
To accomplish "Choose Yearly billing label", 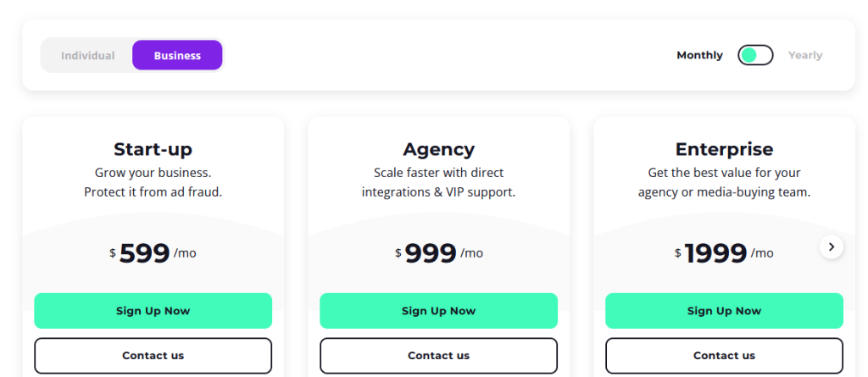I will coord(805,55).
